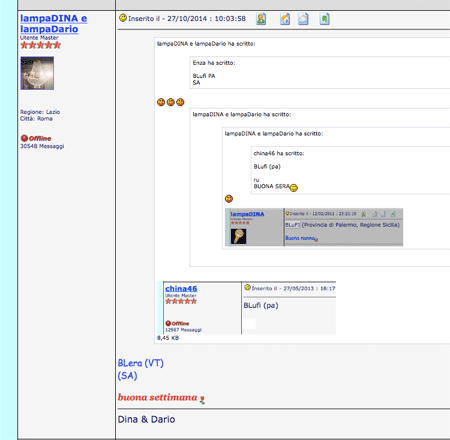Viewport: 450px width, 440px height.
Task: Click the Dina & Dario signature
Action: coord(146,419)
